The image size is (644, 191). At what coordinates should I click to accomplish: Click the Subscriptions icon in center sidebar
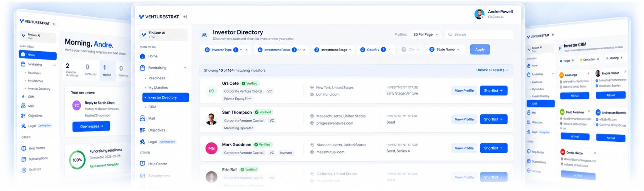click(143, 176)
